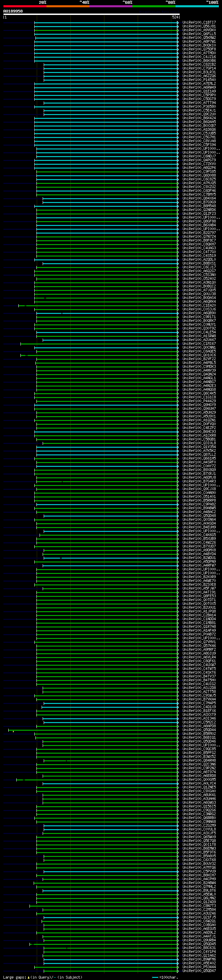Click label UniRef100_Q6C4K5
222x980 pixels.
click(199, 394)
